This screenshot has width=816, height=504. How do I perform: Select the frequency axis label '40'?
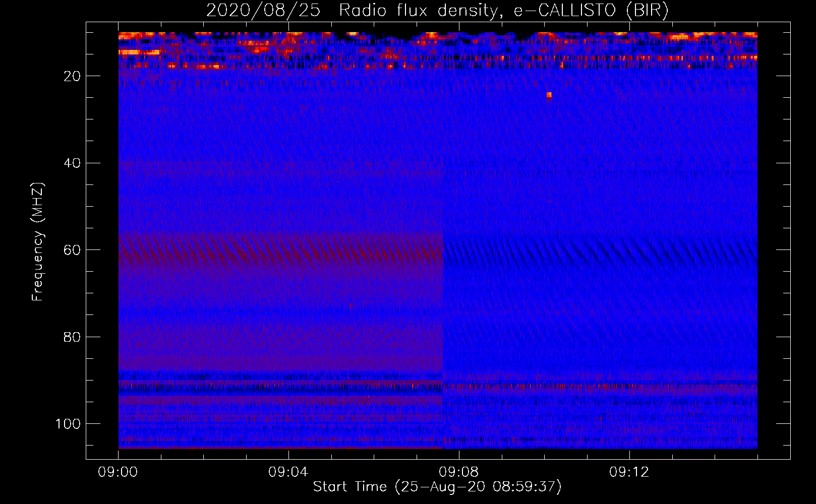point(73,163)
